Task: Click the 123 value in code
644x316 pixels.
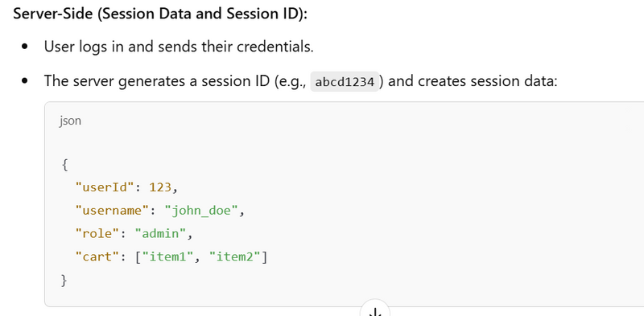Action: coord(160,187)
